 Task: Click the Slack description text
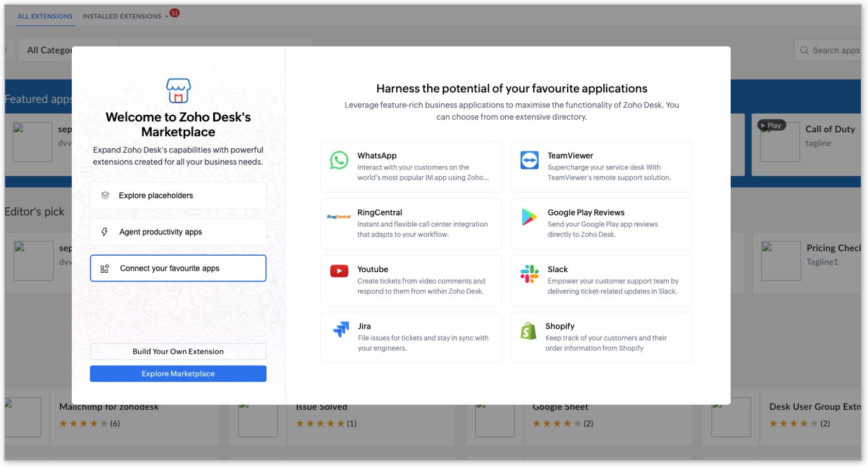point(613,286)
